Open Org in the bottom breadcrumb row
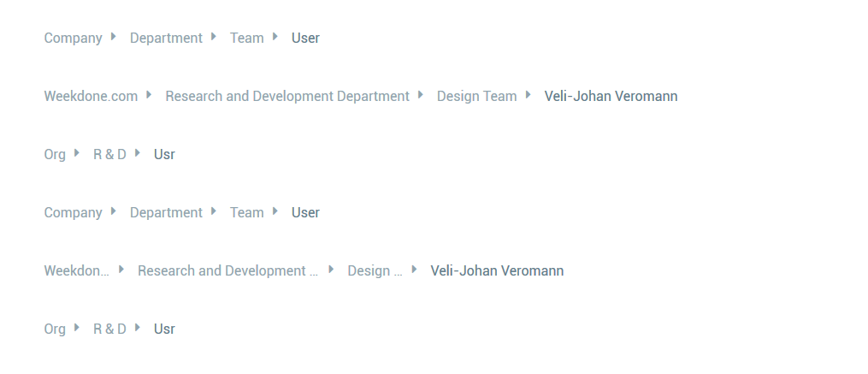This screenshot has width=868, height=374. (x=55, y=329)
